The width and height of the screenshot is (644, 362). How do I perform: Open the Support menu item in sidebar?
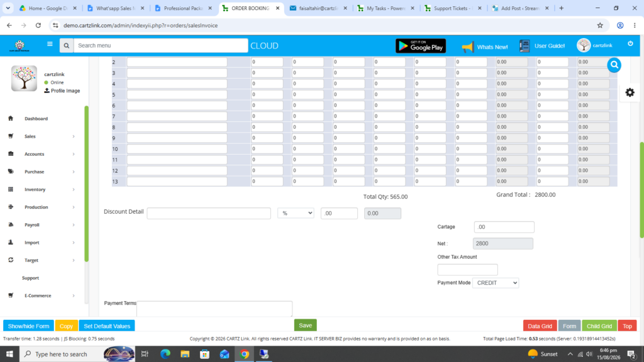pos(30,278)
